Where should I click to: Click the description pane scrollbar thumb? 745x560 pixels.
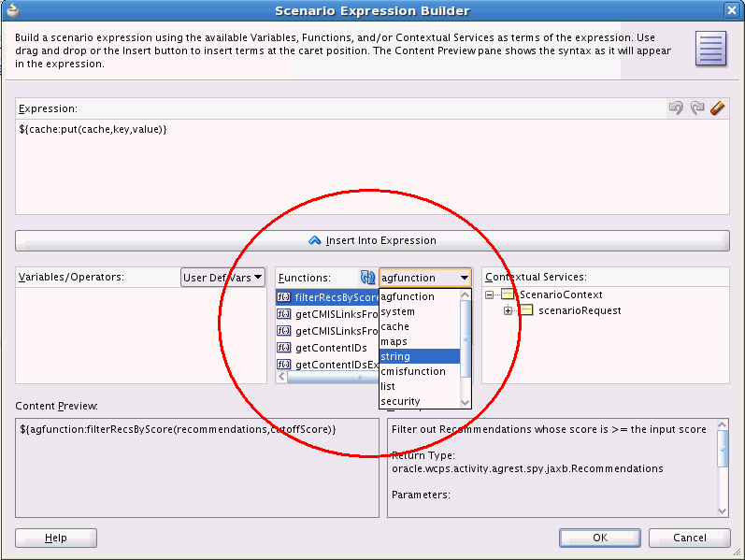(723, 449)
